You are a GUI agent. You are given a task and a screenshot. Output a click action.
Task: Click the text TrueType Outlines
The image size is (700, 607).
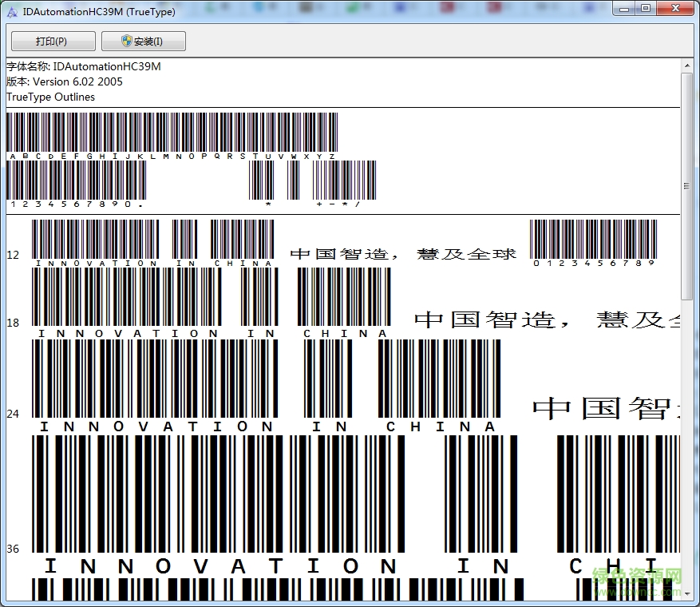tap(51, 97)
